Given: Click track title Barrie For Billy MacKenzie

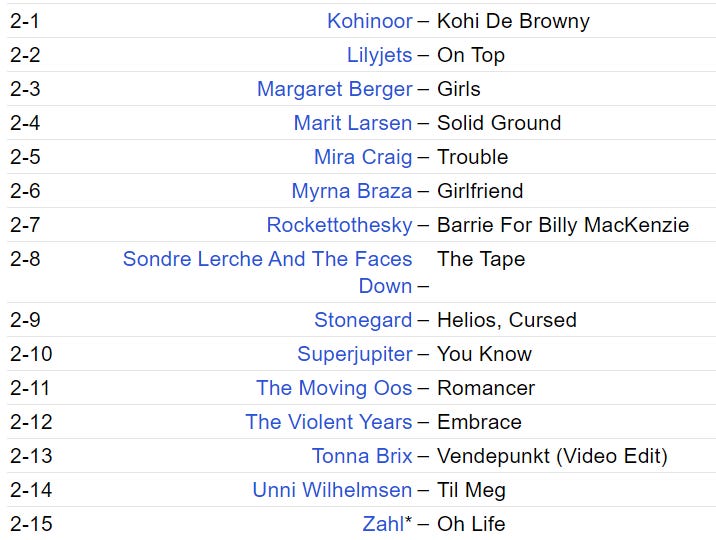Looking at the screenshot, I should point(562,225).
